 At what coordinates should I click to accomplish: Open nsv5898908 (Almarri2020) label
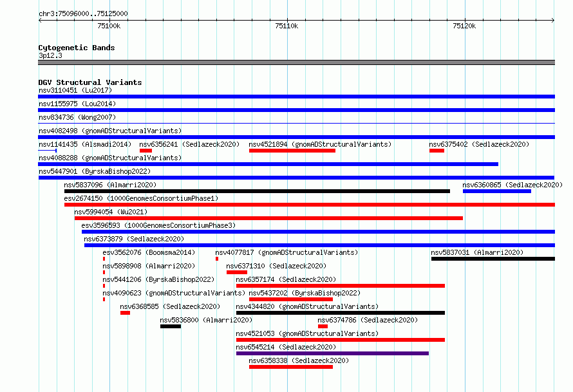coord(149,266)
